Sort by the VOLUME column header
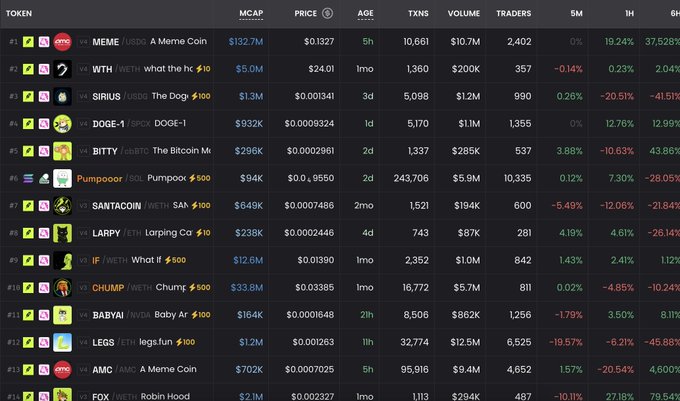This screenshot has height=401, width=680. pos(464,13)
